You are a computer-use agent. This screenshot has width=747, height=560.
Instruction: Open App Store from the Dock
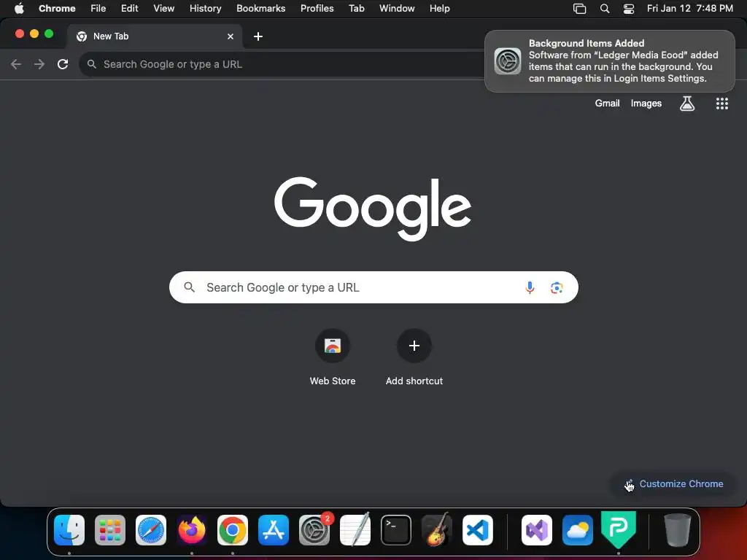click(274, 530)
